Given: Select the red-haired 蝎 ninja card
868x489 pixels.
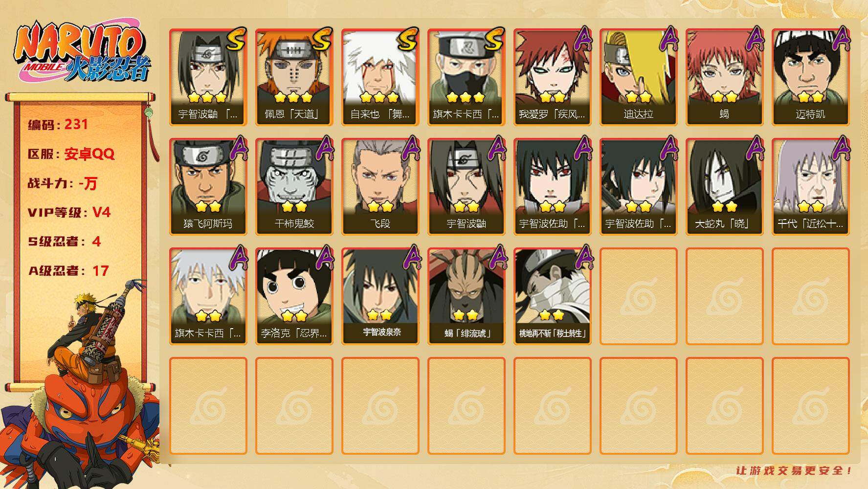Looking at the screenshot, I should (724, 77).
